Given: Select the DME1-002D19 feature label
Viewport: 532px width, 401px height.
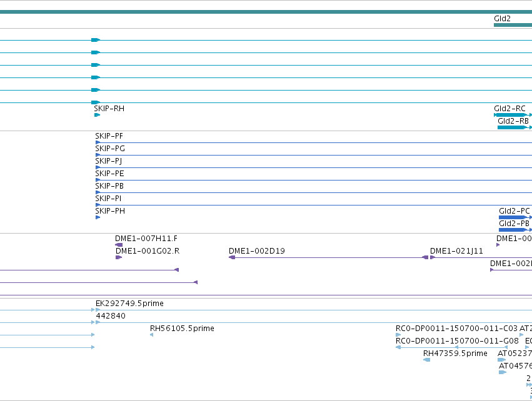Looking at the screenshot, I should [x=257, y=251].
